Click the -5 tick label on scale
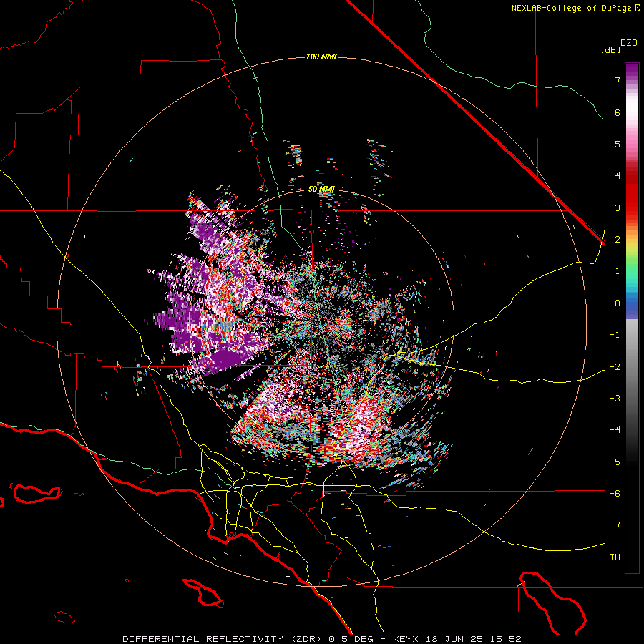Viewport: 644px width, 644px height. pos(615,462)
